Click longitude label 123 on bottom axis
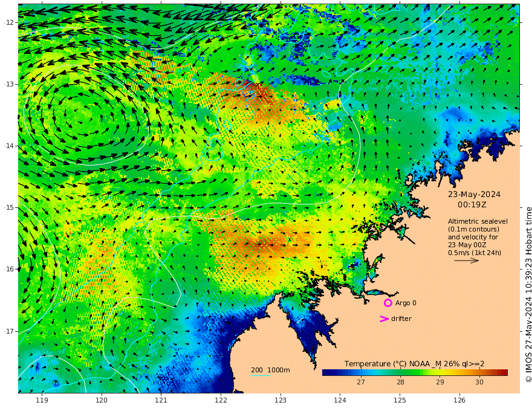532x411 pixels. 281,401
